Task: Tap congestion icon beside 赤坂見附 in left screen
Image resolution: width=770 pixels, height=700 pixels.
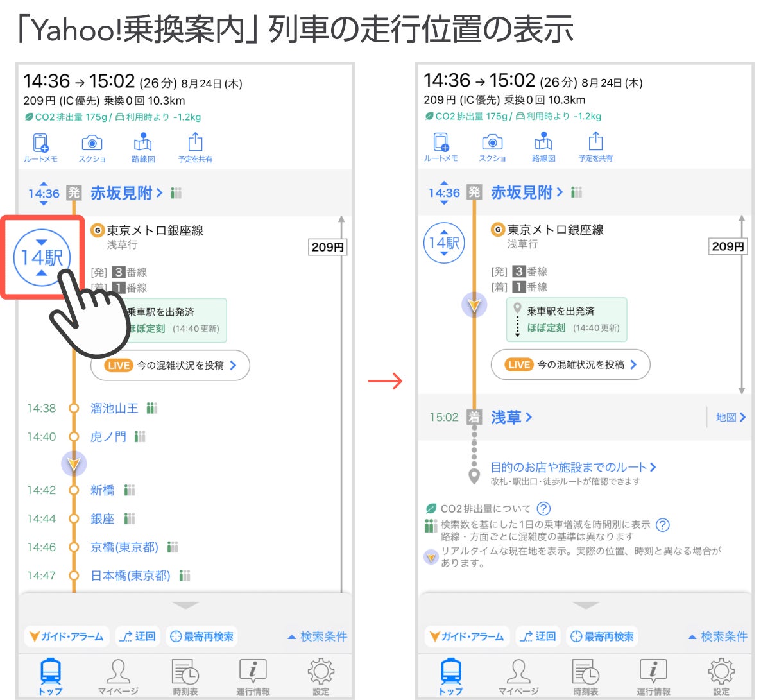Action: point(176,193)
